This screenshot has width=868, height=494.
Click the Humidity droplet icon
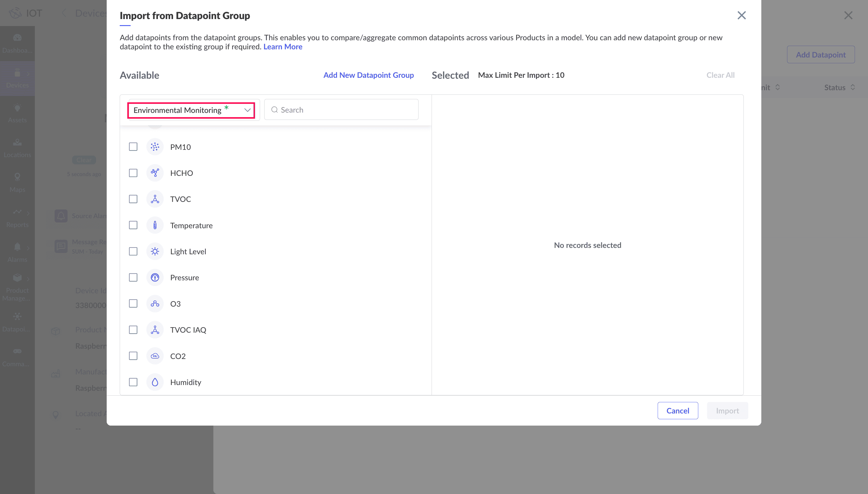click(x=155, y=382)
